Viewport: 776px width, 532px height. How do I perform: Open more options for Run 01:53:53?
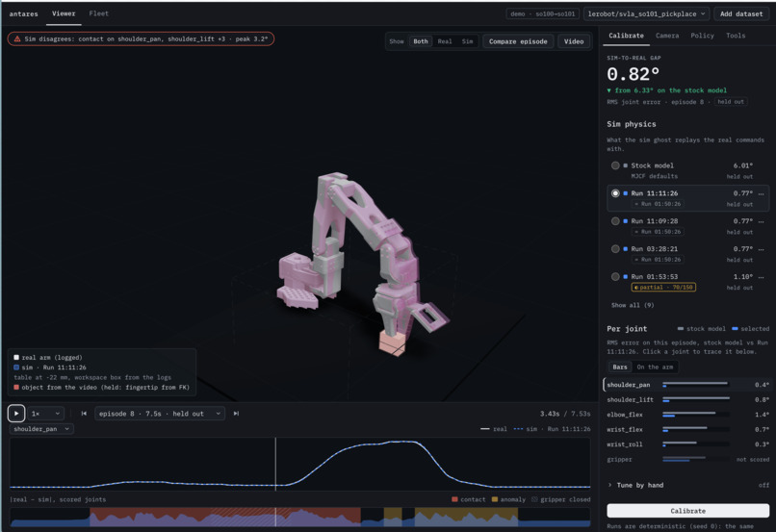click(x=762, y=276)
